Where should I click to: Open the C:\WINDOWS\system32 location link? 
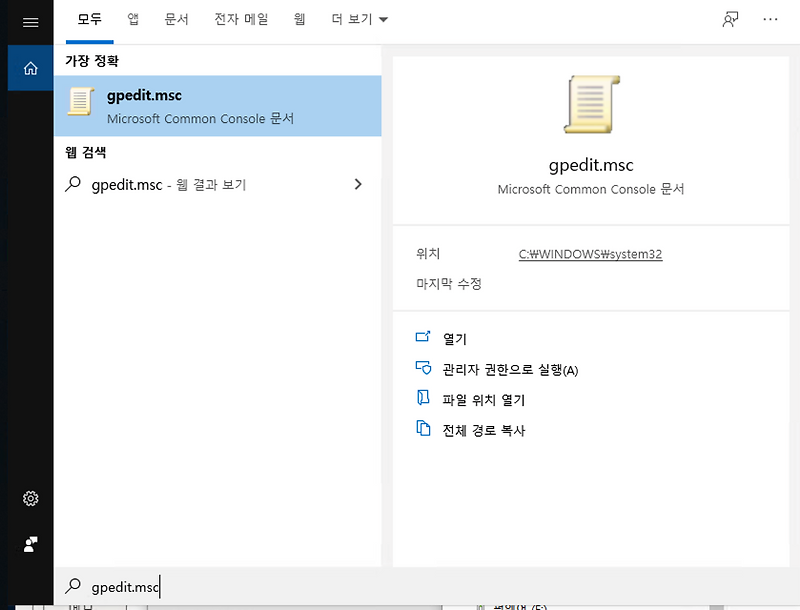pos(590,254)
